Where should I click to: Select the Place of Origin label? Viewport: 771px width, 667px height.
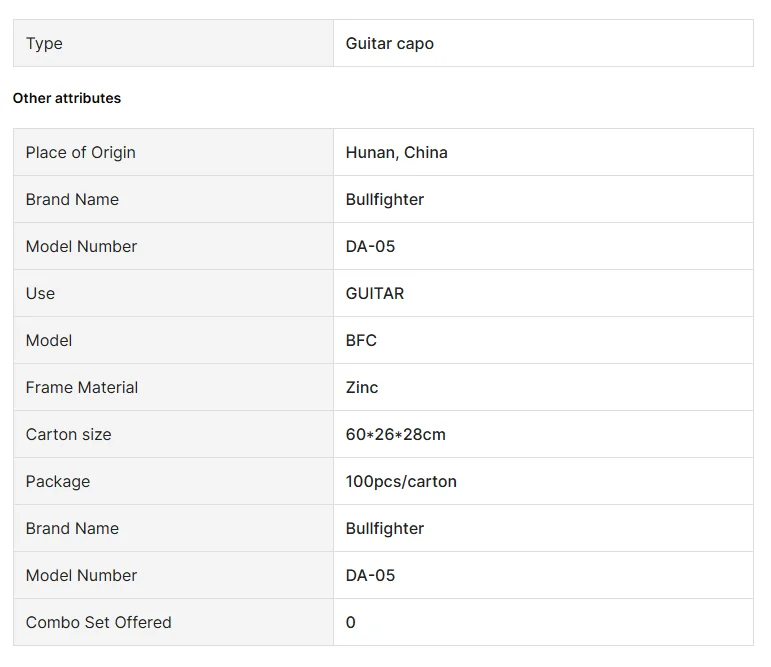point(80,153)
